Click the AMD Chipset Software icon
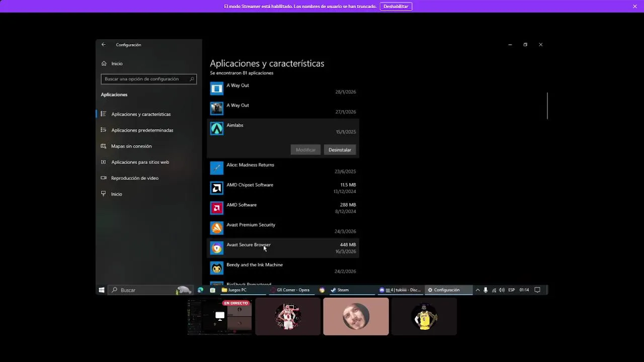Viewport: 644px width, 362px height. [217, 188]
